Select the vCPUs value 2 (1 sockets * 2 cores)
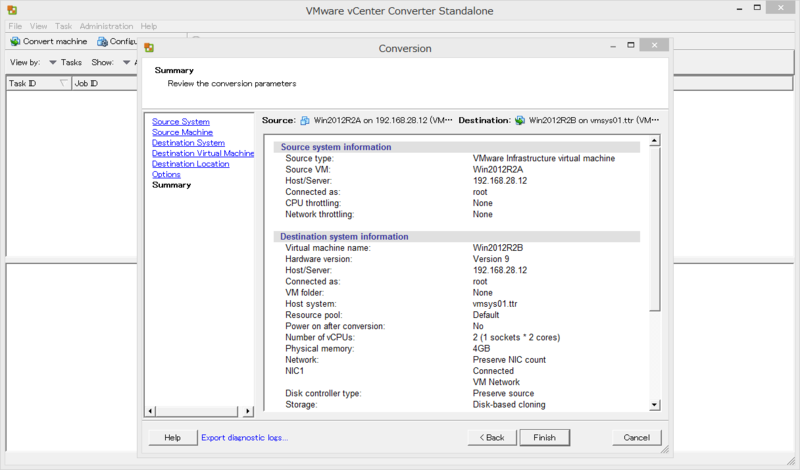 pyautogui.click(x=516, y=337)
